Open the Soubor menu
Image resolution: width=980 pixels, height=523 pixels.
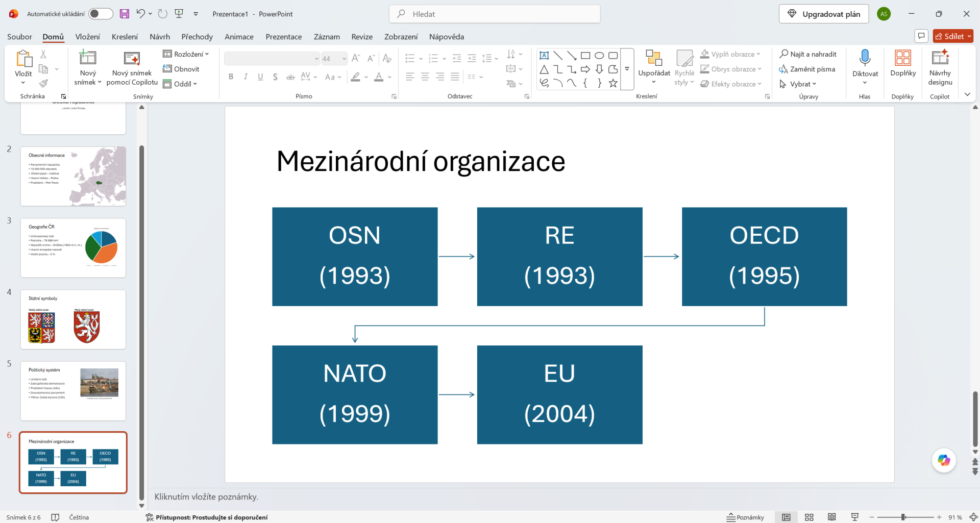click(19, 37)
